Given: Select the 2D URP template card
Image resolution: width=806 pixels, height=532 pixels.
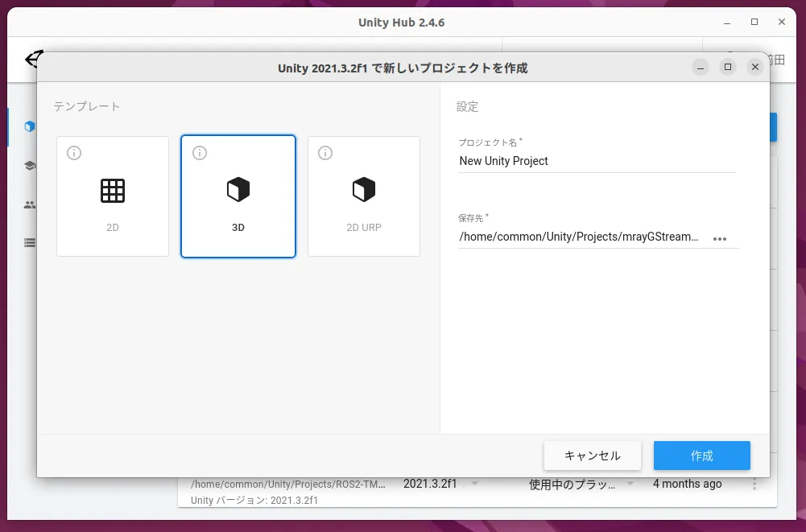Looking at the screenshot, I should tap(364, 196).
